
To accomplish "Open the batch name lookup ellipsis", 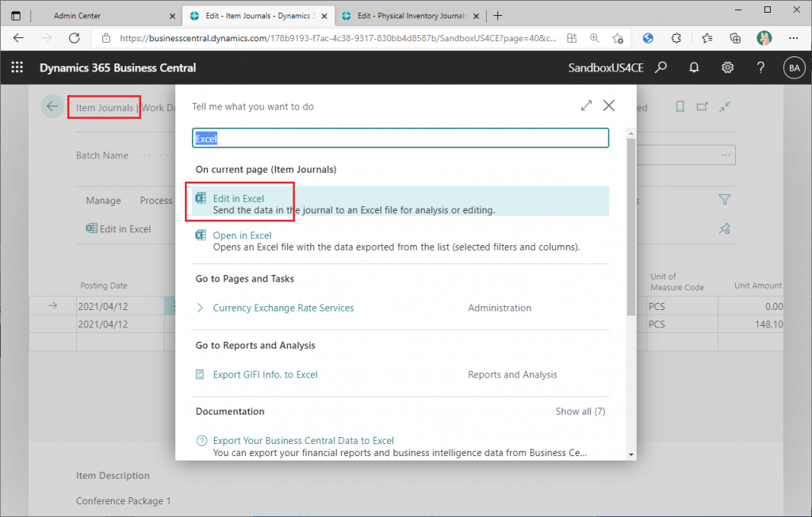I will pos(726,155).
